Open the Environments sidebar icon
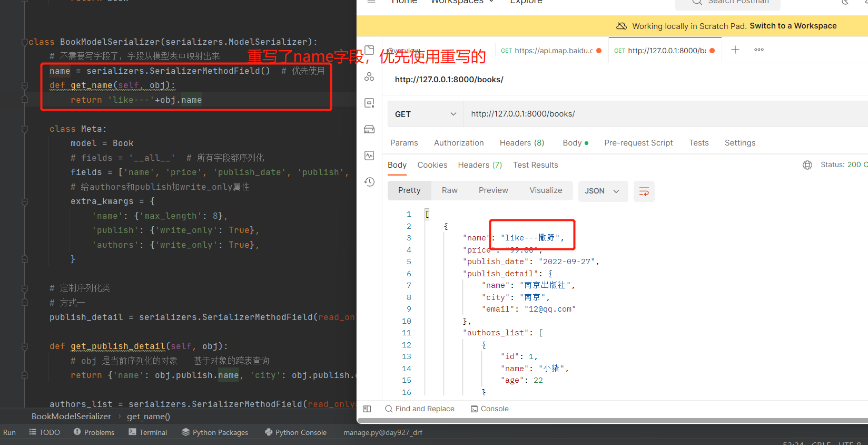This screenshot has width=868, height=445. [369, 103]
